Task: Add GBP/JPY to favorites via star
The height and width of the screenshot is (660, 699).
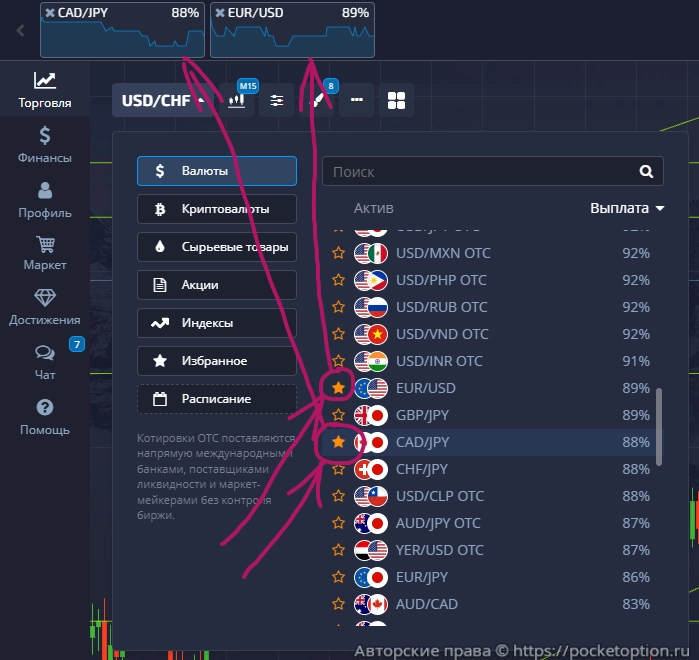Action: (x=338, y=415)
